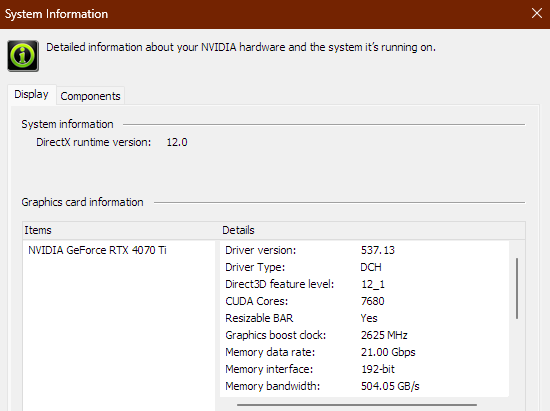The height and width of the screenshot is (411, 550).
Task: Click the DirectX runtime version label
Action: click(93, 142)
